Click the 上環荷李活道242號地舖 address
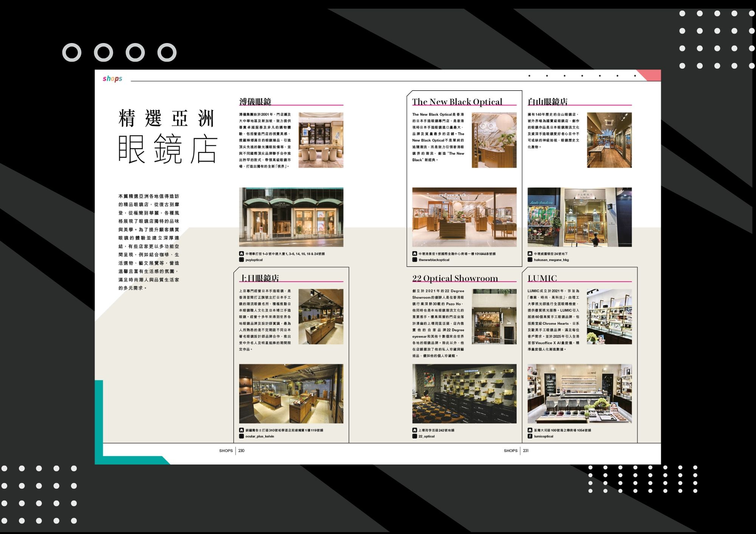Viewport: 756px width, 534px height. 437,430
